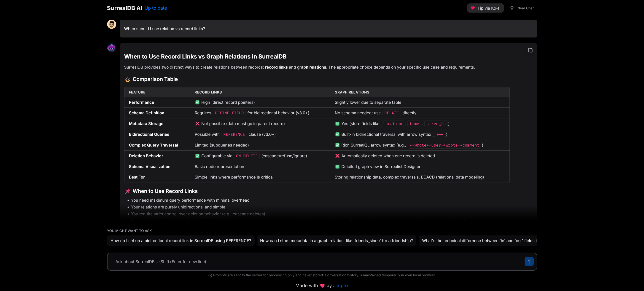Select the friends_since metadata suggested question
This screenshot has width=644, height=291.
click(x=336, y=240)
